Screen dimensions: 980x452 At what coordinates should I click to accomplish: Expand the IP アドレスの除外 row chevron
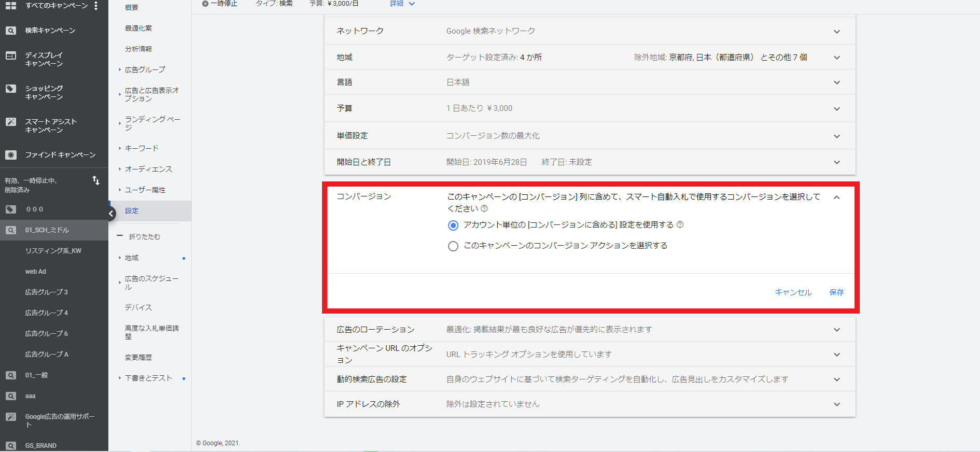tap(837, 404)
